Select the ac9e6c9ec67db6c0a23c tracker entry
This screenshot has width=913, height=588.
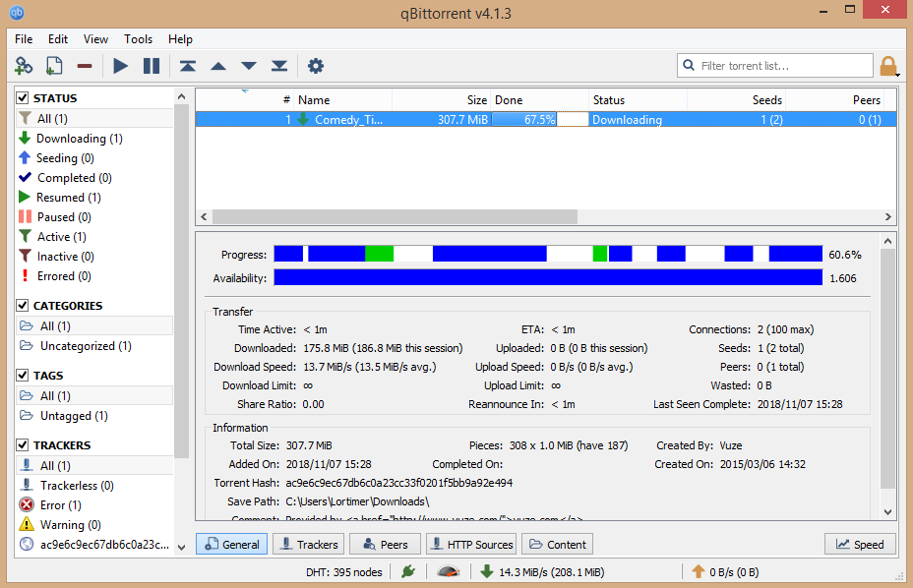(94, 545)
